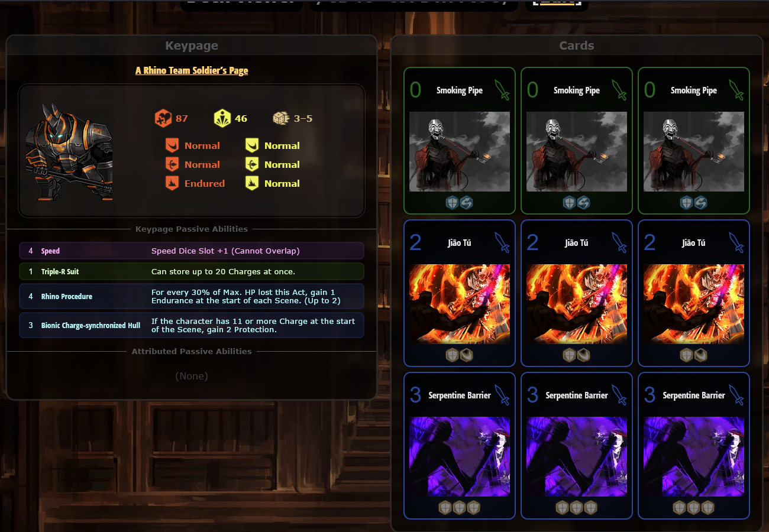Click dice icons under first Serpentine Barrier card
This screenshot has height=532, width=769.
[460, 508]
